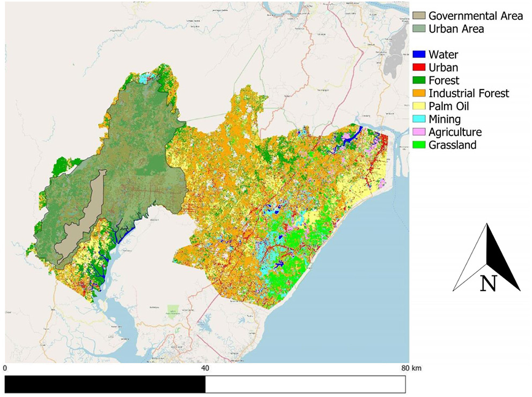Click the orange Industrial Forest swatch
This screenshot has width=532, height=397.
tap(419, 94)
